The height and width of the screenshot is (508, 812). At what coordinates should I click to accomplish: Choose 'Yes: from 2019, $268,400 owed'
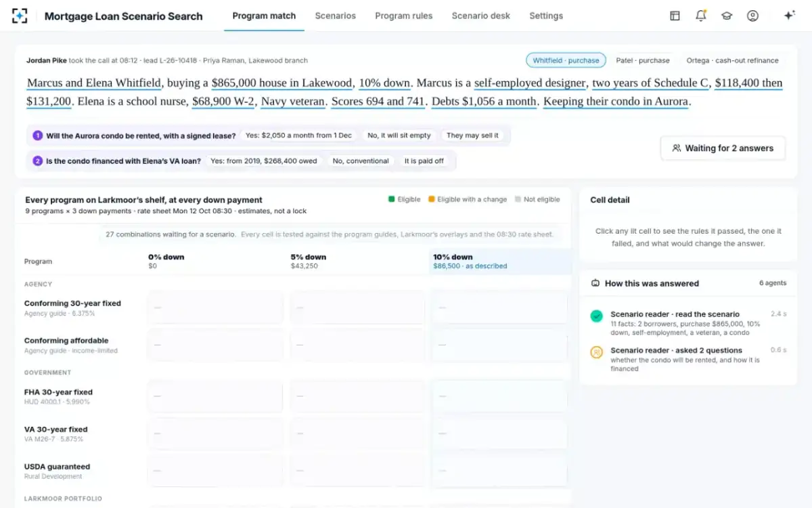264,161
